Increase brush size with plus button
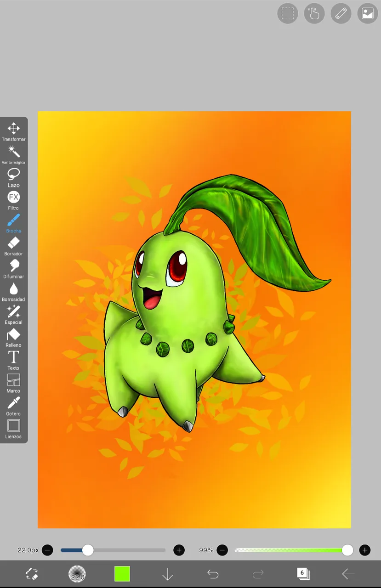 pos(179,550)
